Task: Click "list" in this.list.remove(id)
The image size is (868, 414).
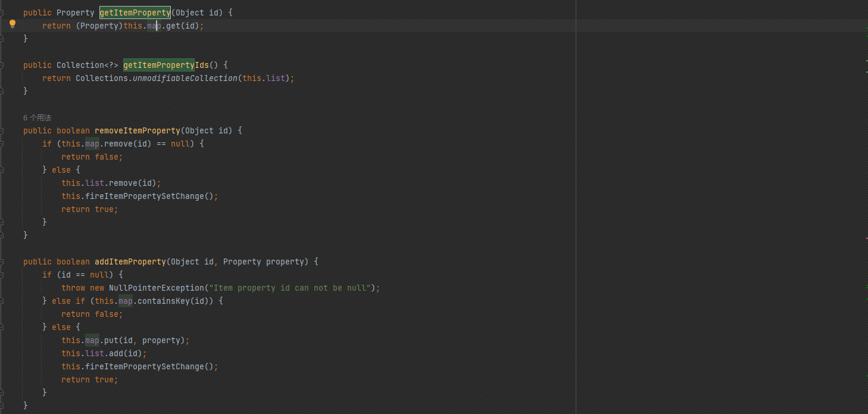Action: point(95,183)
